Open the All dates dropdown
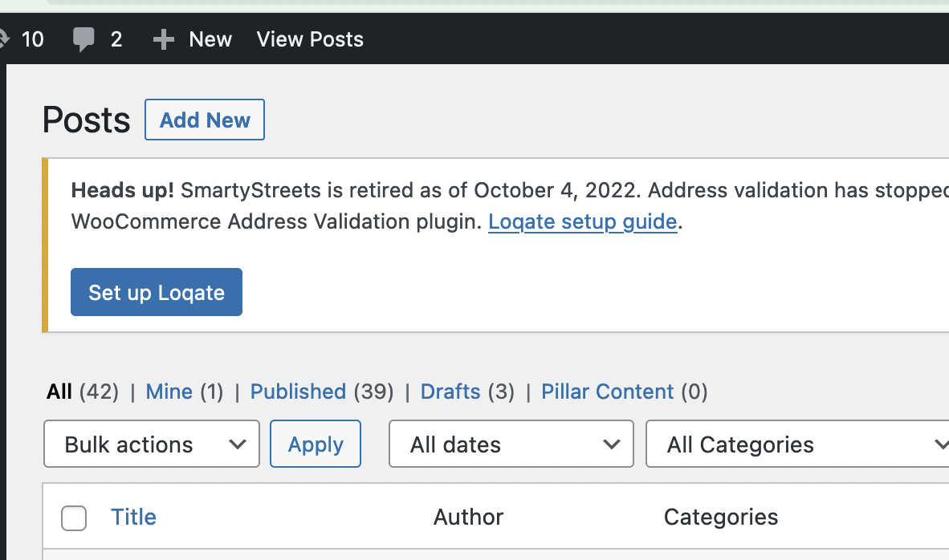 pyautogui.click(x=511, y=444)
